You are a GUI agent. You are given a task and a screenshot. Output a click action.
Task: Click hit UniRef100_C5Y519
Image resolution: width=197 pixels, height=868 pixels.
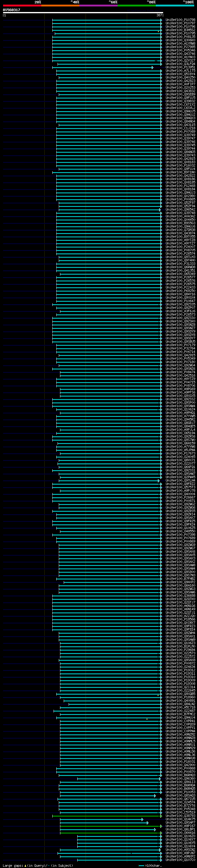pyautogui.click(x=180, y=812)
